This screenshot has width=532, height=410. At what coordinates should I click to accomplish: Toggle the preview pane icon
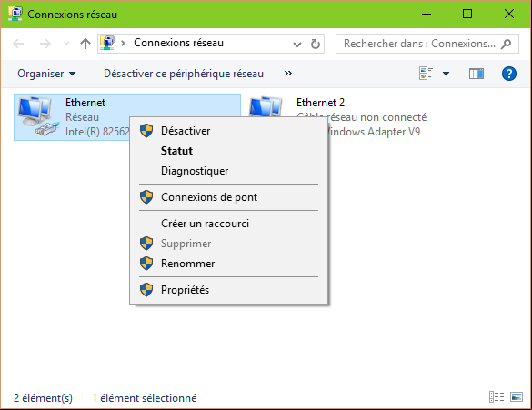point(476,74)
